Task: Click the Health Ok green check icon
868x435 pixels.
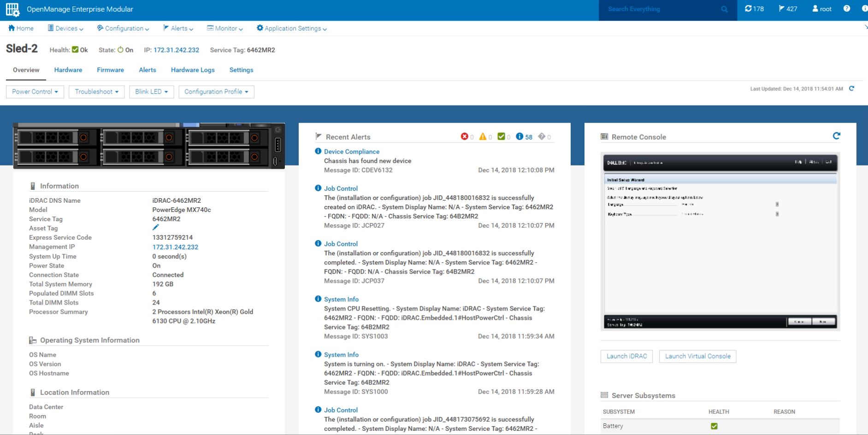Action: 75,50
